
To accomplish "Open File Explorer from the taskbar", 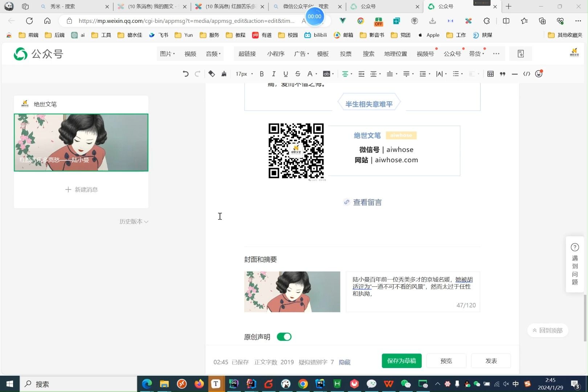I will (x=164, y=384).
